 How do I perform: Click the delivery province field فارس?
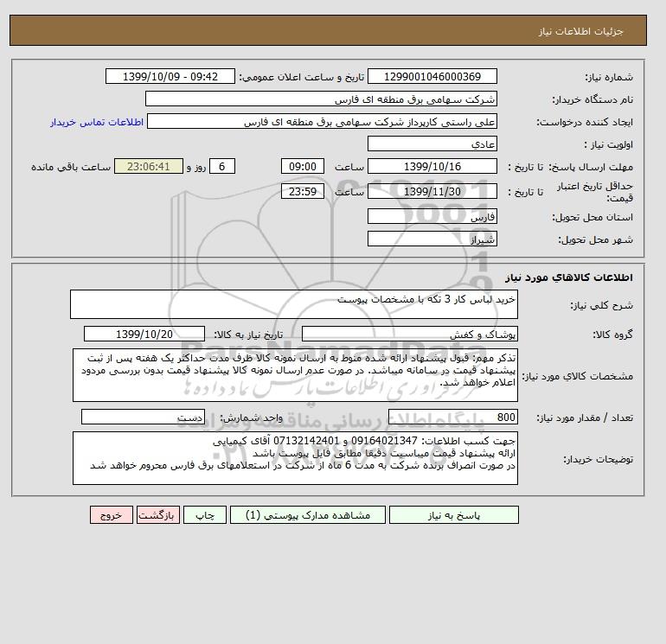(x=432, y=216)
